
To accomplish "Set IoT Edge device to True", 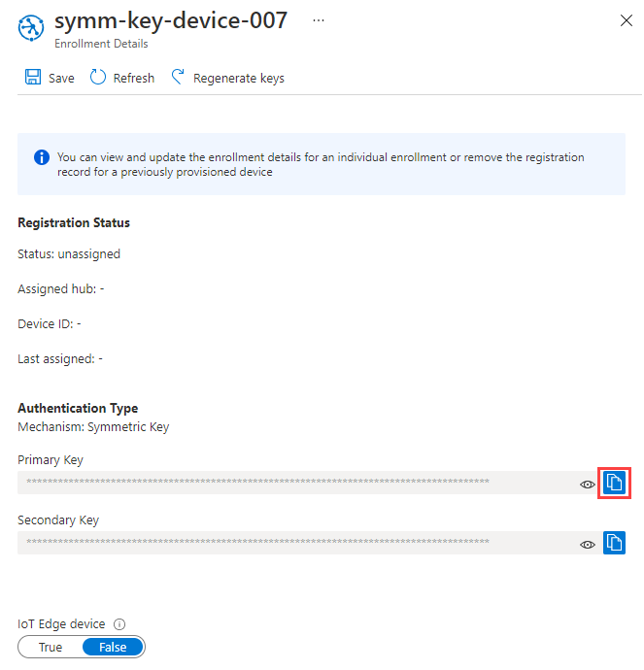I will pos(51,647).
